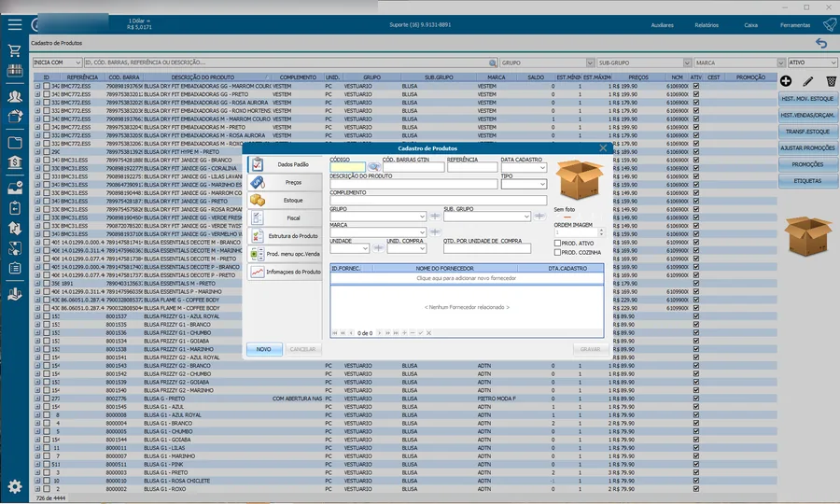Click AJUSTAR PROMOÇÕES button
This screenshot has width=840, height=504.
pyautogui.click(x=808, y=147)
